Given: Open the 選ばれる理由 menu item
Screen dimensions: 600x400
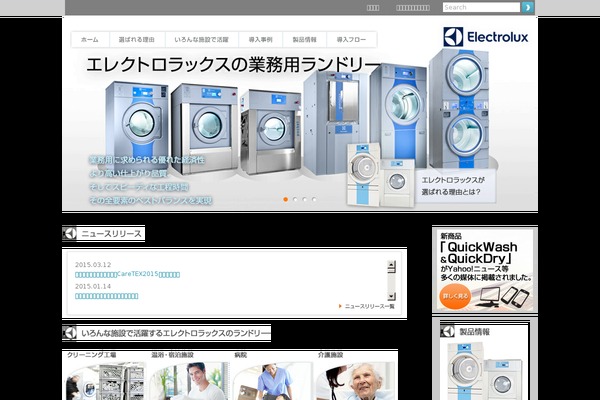Looking at the screenshot, I should [x=136, y=39].
